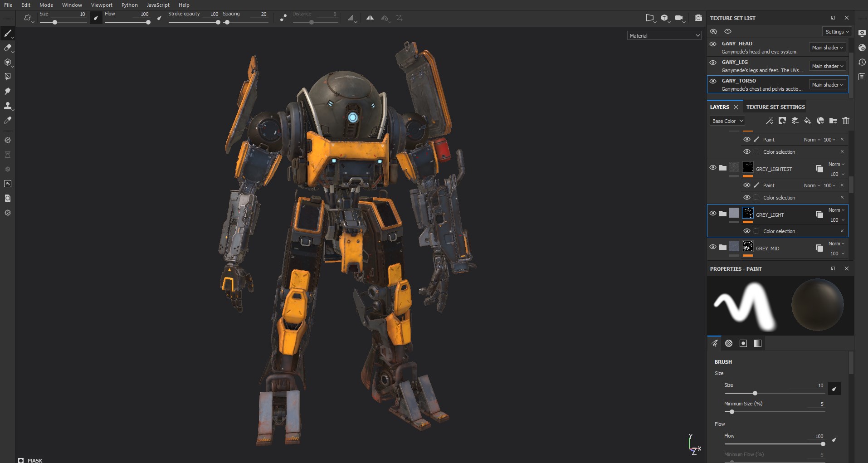
Task: Click the delete layer trash icon
Action: [x=846, y=121]
